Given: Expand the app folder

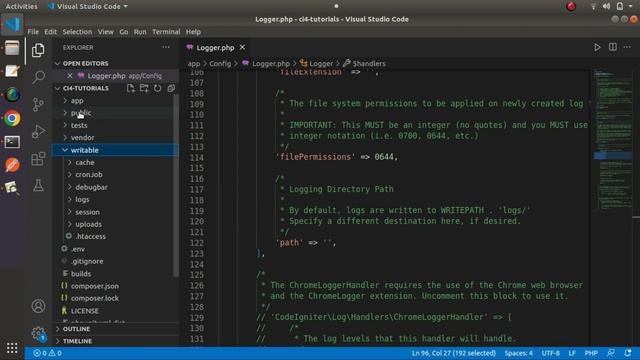Looking at the screenshot, I should click(116, 100).
